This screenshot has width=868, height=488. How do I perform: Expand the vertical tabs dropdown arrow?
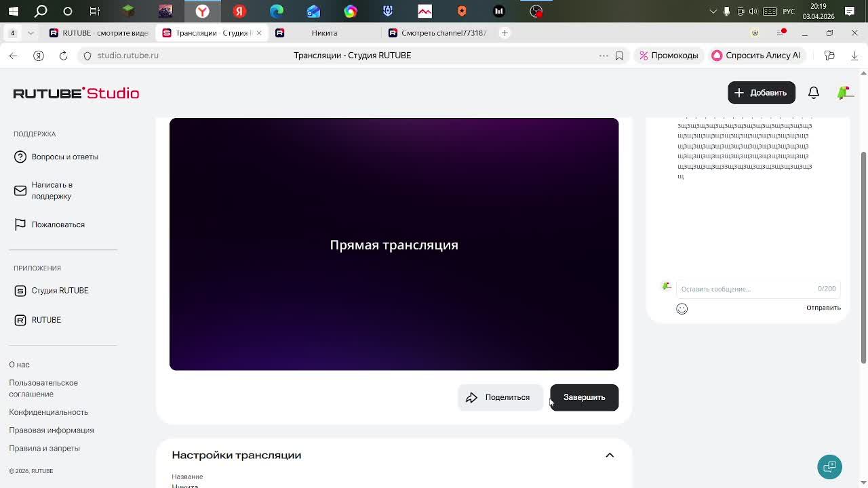click(x=31, y=33)
